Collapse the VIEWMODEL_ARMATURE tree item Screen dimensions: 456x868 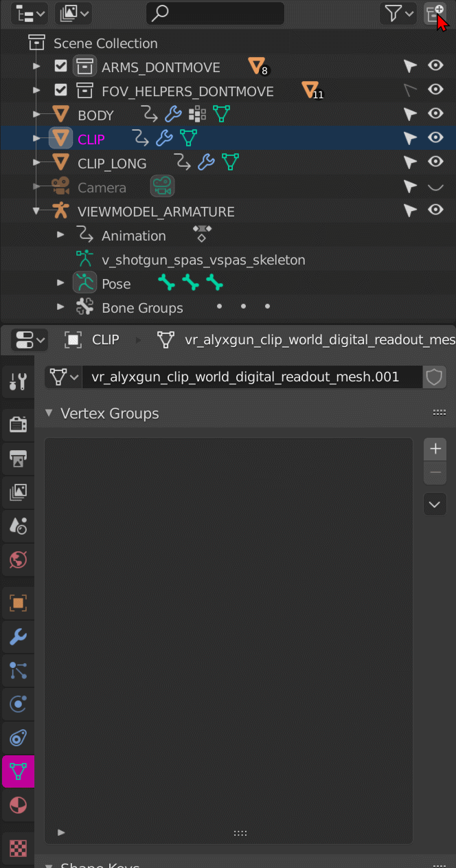point(36,212)
